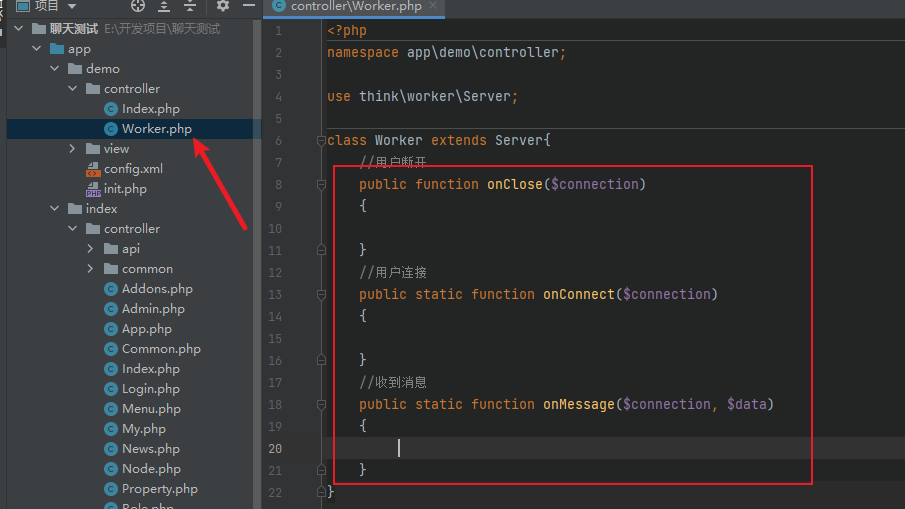Click the fold end marker on line 21

click(x=321, y=470)
